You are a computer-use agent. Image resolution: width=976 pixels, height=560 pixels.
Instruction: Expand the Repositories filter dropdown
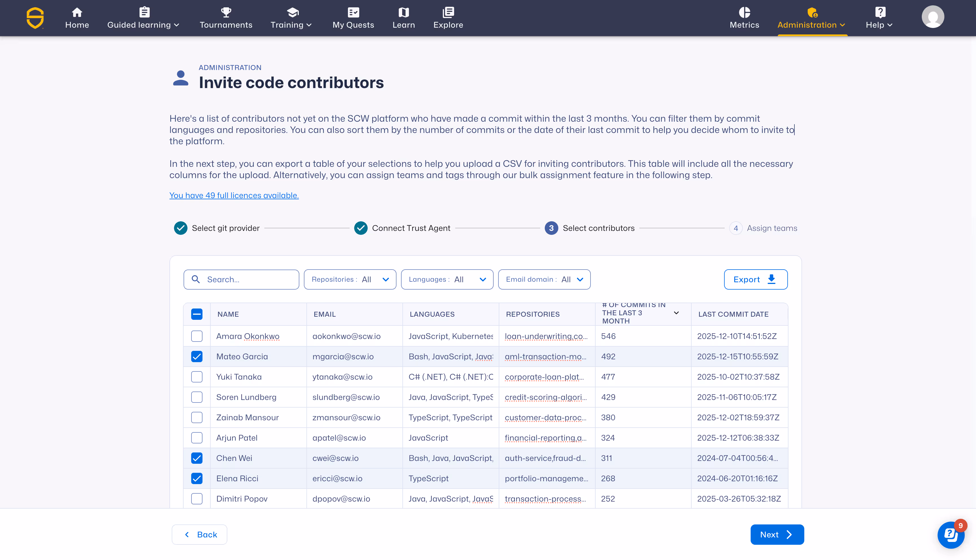tap(350, 280)
